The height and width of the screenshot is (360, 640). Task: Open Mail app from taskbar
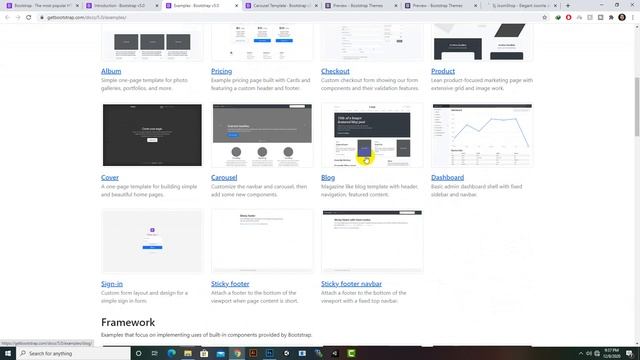(x=220, y=353)
